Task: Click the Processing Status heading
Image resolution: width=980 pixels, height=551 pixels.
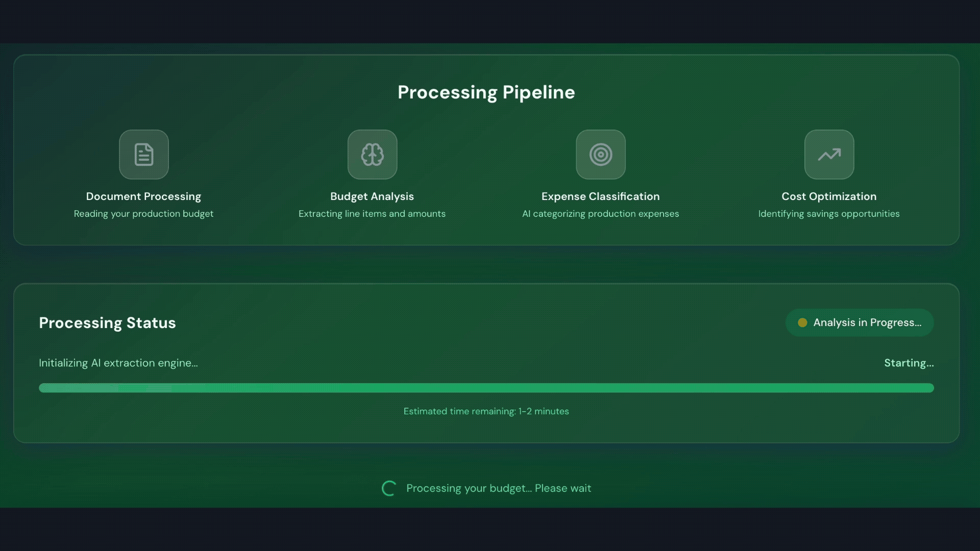Action: coord(107,323)
